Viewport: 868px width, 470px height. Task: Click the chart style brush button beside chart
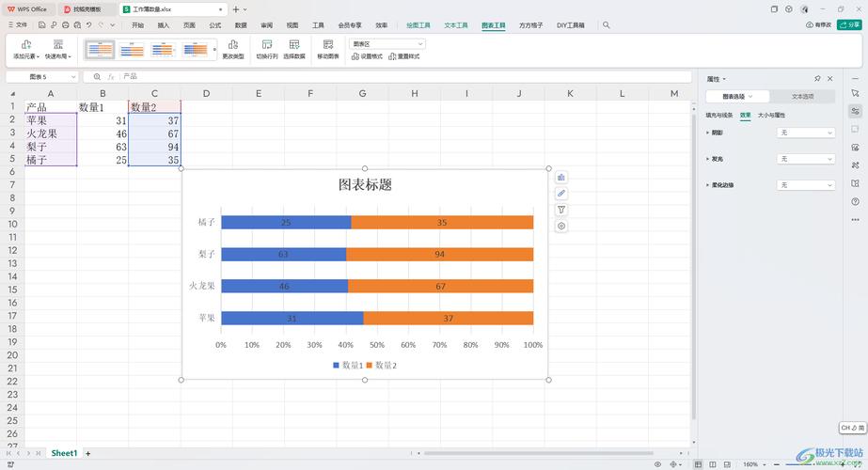(561, 194)
